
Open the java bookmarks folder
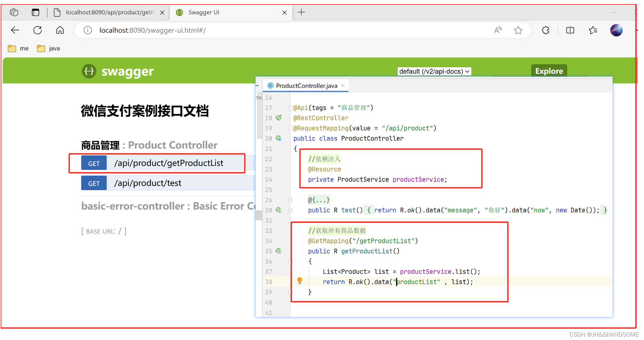[x=48, y=48]
